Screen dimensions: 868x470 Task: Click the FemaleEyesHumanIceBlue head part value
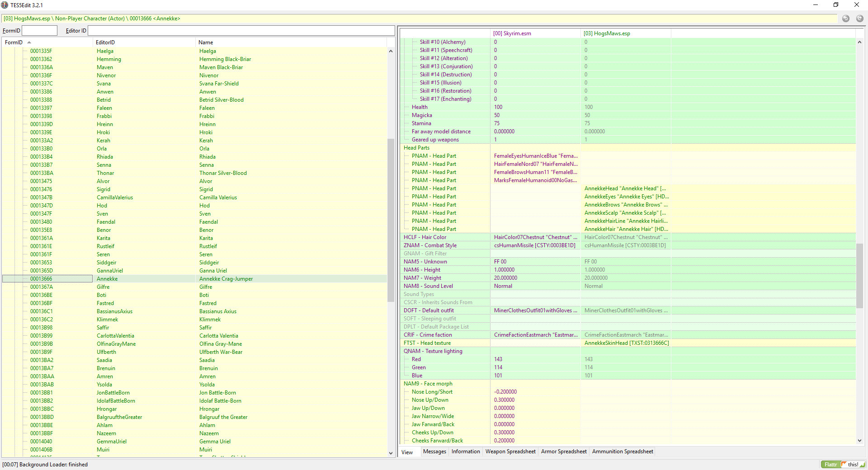(x=536, y=156)
